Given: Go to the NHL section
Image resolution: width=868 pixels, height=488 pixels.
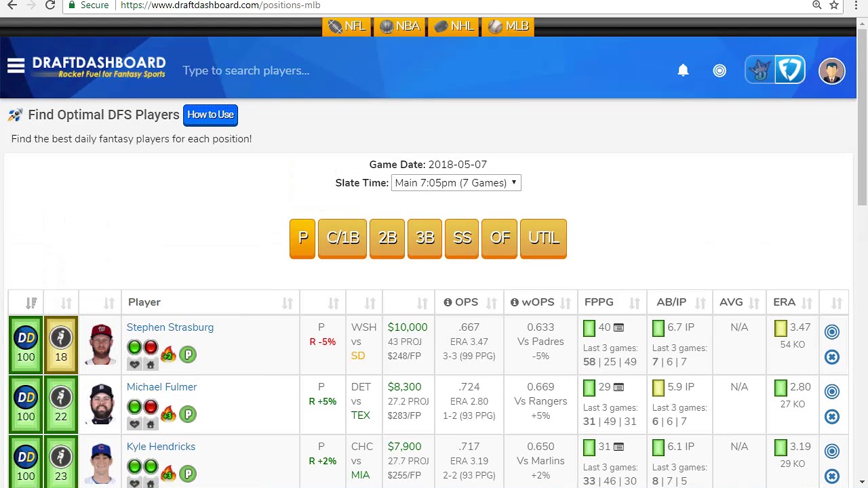Looking at the screenshot, I should [454, 26].
